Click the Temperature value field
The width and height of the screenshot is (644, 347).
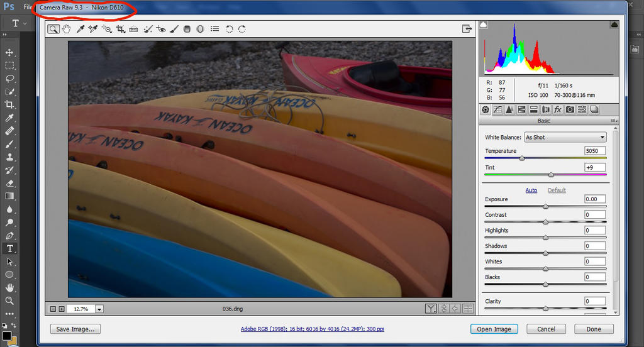pyautogui.click(x=594, y=151)
